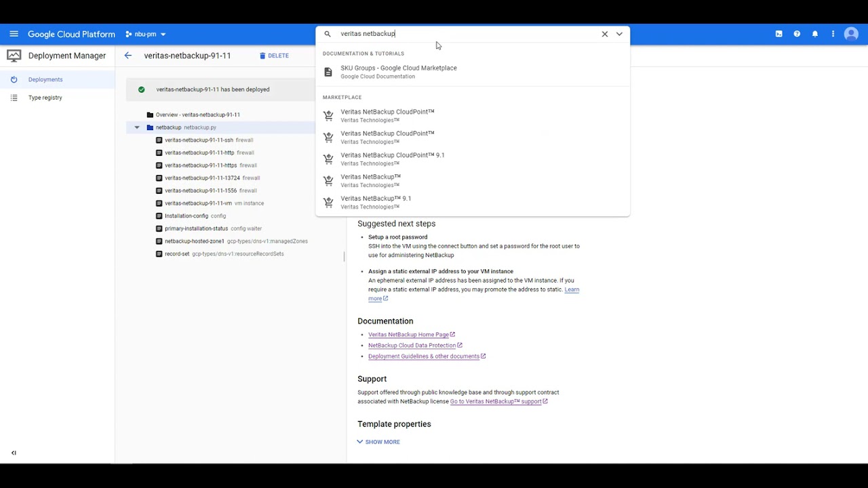This screenshot has width=868, height=488.
Task: Click into the veritas netbackup search field
Action: [468, 34]
